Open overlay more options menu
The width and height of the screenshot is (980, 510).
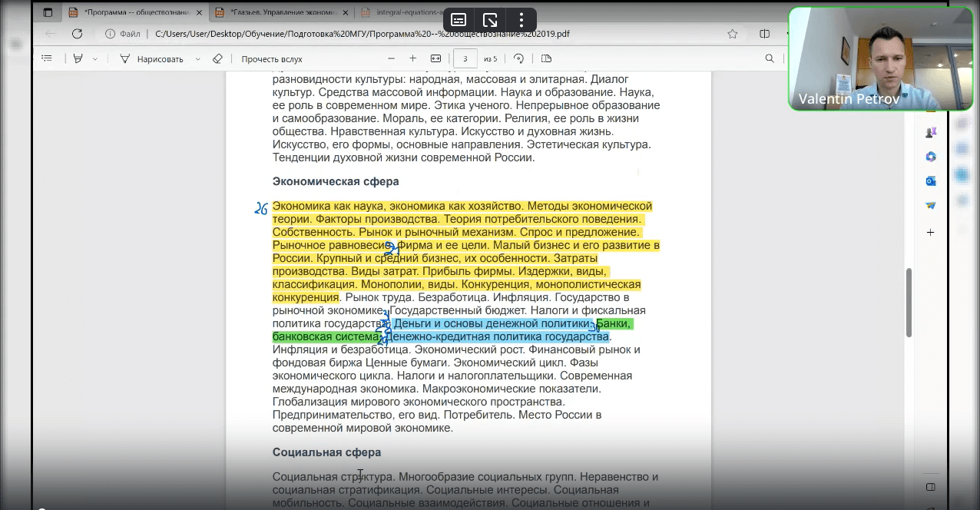coord(521,20)
